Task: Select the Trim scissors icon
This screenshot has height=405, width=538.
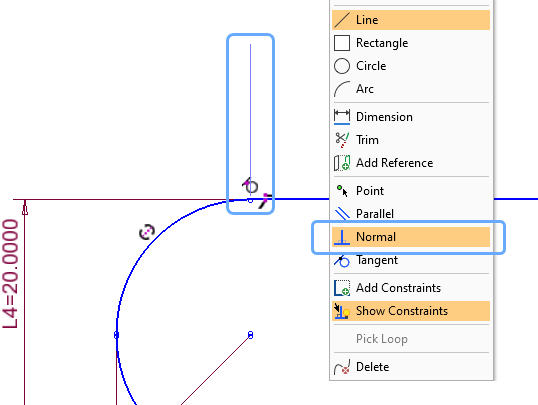Action: (x=342, y=140)
